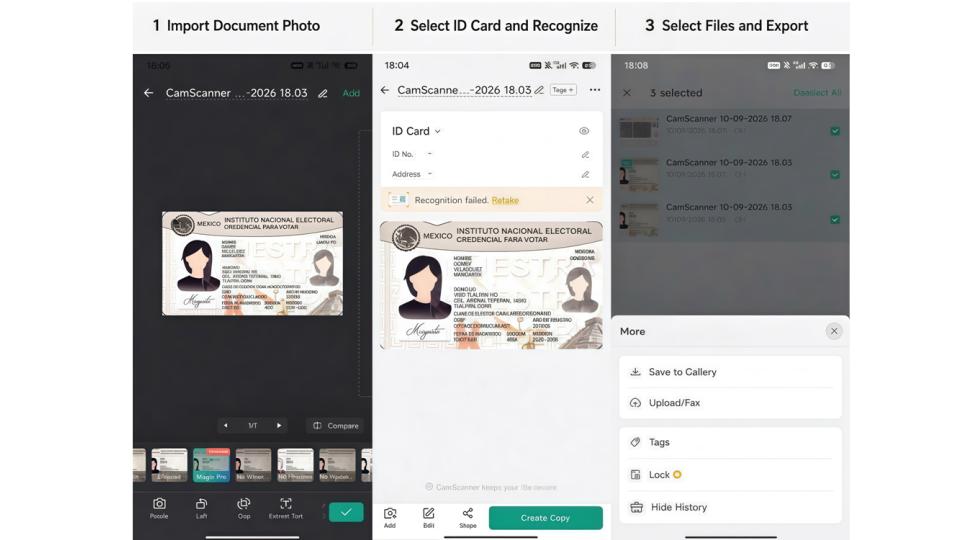Tap the Compare button

[336, 426]
